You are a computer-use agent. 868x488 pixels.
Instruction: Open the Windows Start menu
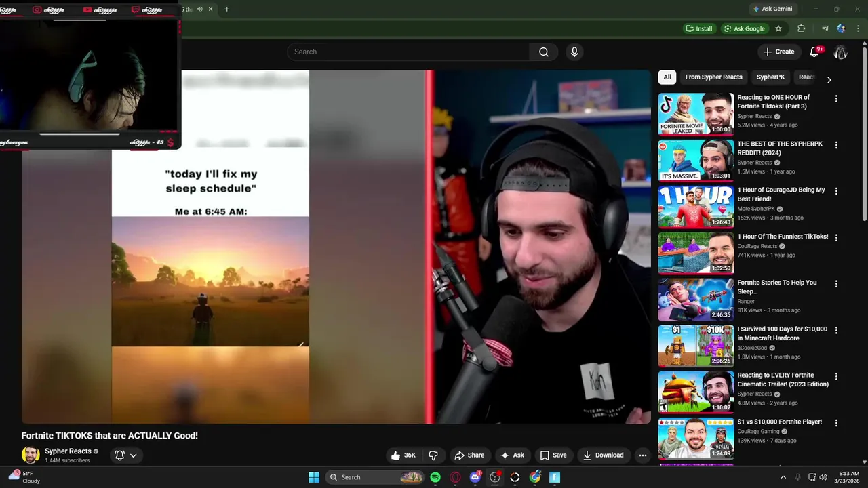(314, 477)
